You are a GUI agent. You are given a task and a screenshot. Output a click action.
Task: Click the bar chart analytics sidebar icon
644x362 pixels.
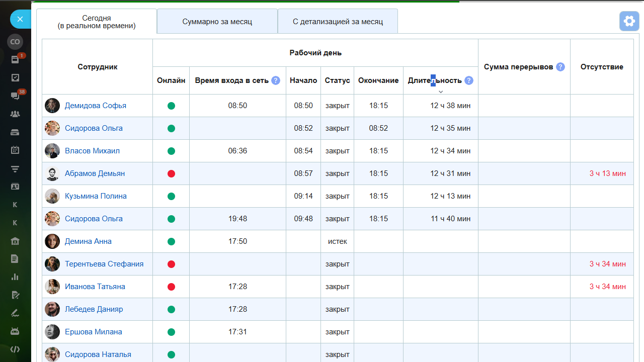(15, 277)
